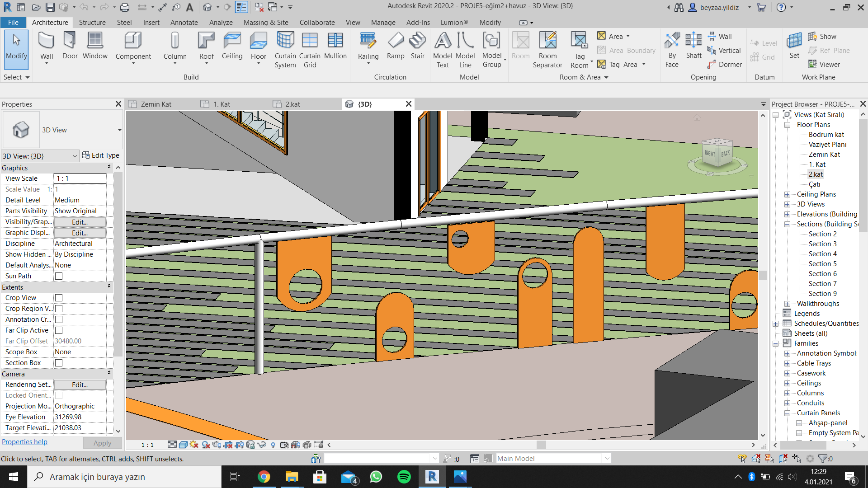Place a Curtain System
Screen dimensions: 868x488
click(x=285, y=50)
